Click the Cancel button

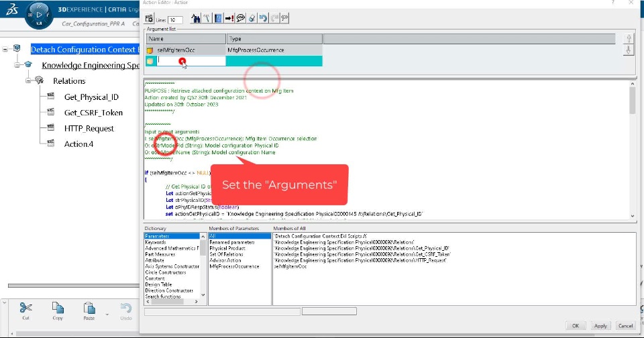click(625, 326)
